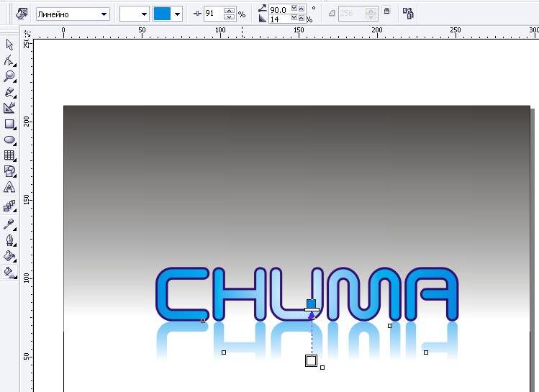Select the Fill bucket tool
The width and height of the screenshot is (539, 392).
[x=9, y=256]
